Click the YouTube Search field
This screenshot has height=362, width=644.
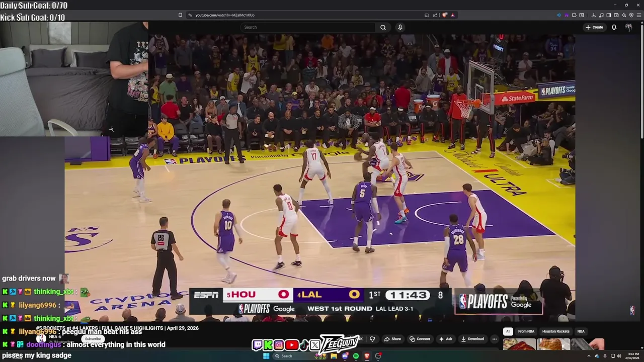coord(307,27)
